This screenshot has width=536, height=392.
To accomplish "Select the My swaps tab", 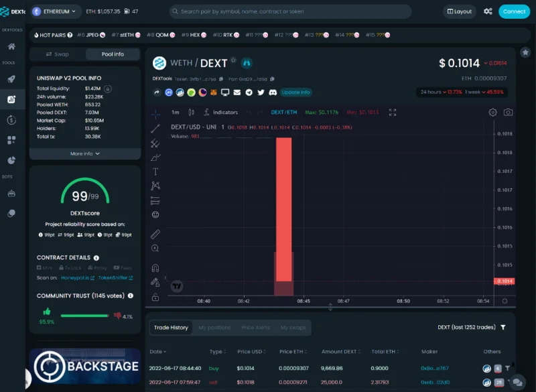I will pyautogui.click(x=293, y=328).
